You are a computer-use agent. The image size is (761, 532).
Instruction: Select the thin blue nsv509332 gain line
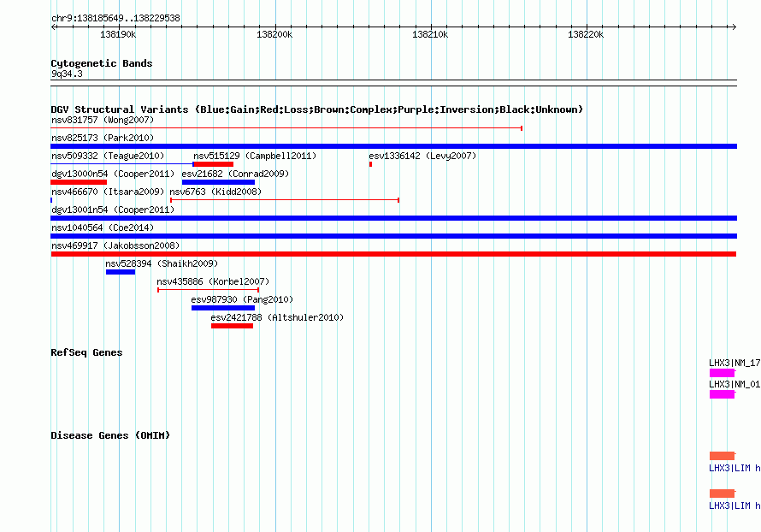pyautogui.click(x=121, y=164)
